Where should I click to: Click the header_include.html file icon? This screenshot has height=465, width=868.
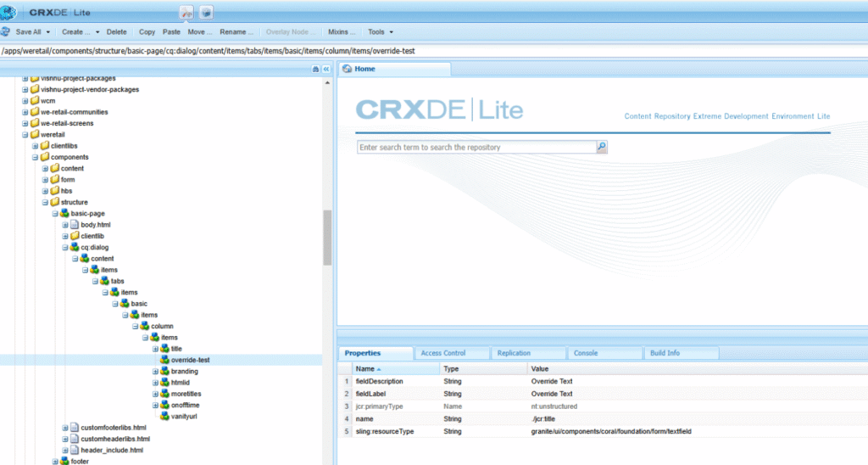point(75,450)
